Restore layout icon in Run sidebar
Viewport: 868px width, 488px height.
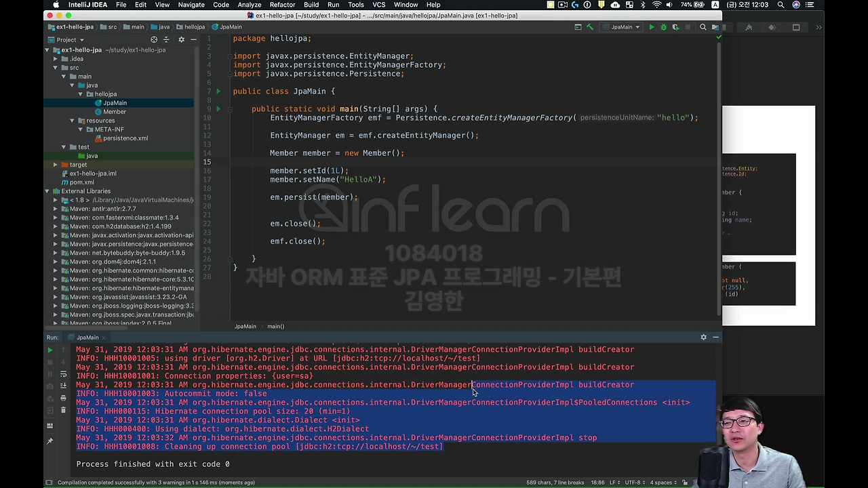[x=50, y=426]
